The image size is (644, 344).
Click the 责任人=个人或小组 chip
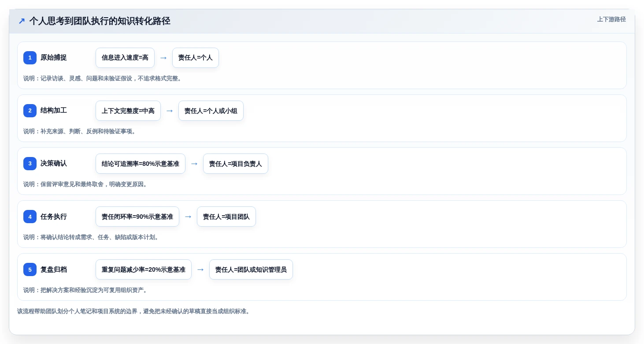click(x=211, y=111)
